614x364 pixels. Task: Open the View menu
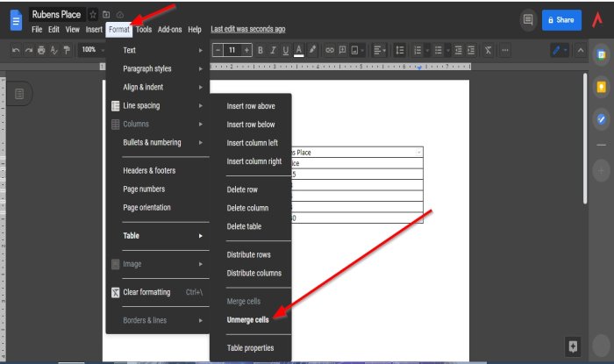[73, 29]
